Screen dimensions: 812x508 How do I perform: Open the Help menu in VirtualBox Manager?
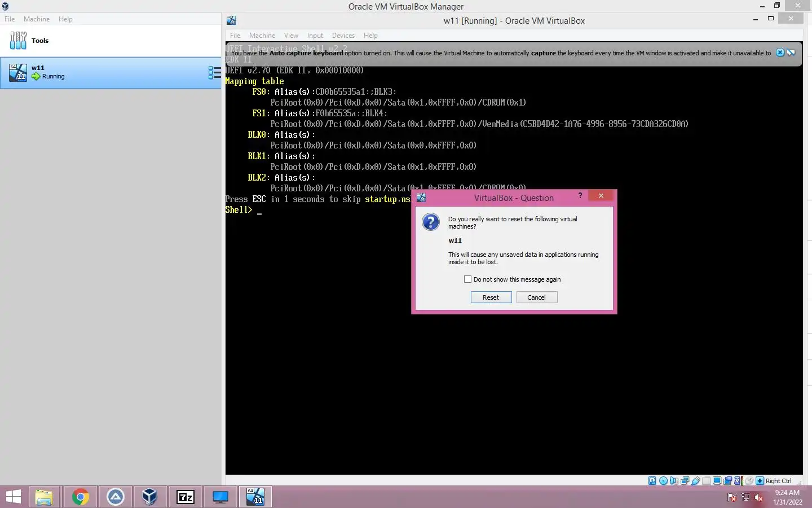click(x=65, y=19)
